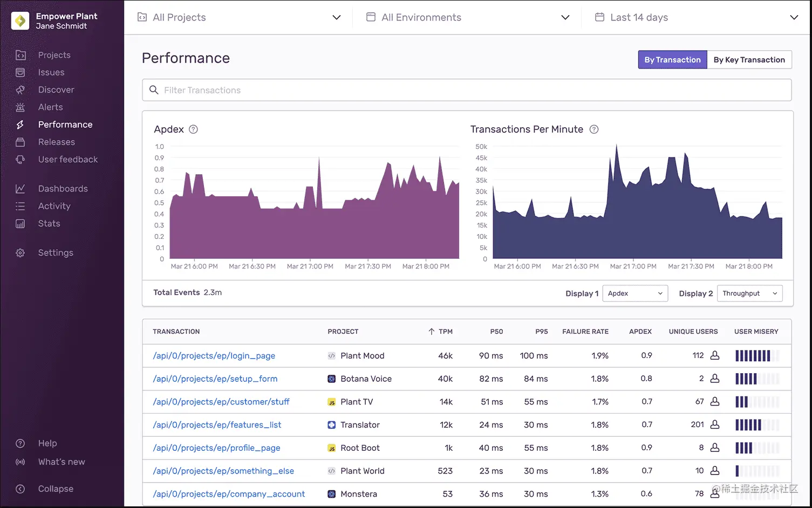Switch to By Key Transaction view
The height and width of the screenshot is (508, 812).
tap(749, 60)
